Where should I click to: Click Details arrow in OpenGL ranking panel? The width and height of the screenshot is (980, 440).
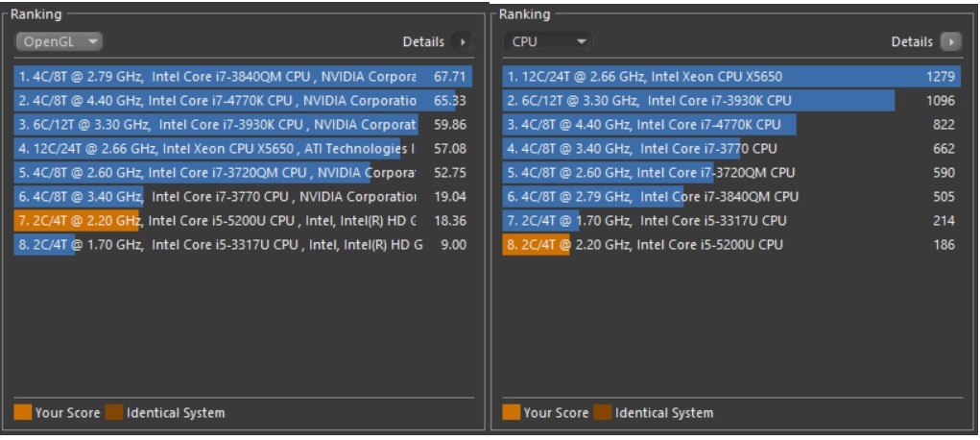point(463,42)
